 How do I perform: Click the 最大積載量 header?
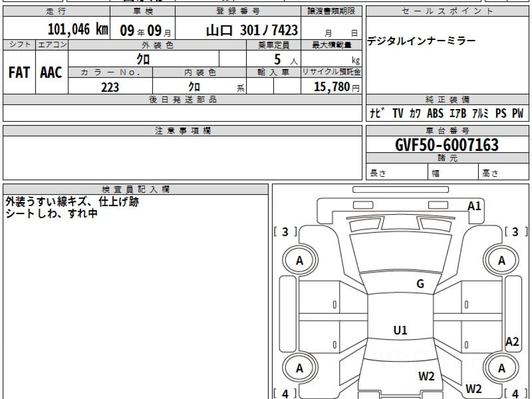tap(332, 45)
